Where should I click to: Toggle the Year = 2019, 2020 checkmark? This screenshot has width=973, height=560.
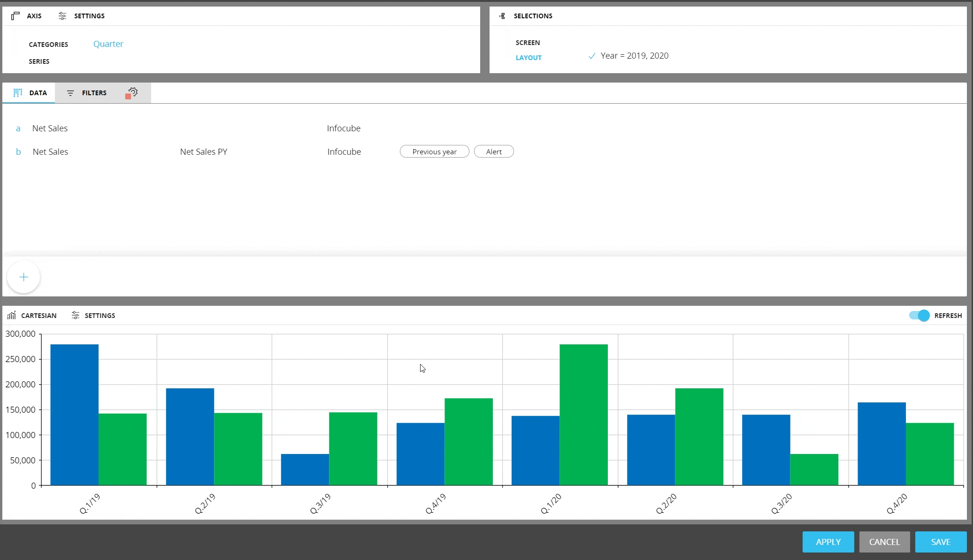point(592,56)
